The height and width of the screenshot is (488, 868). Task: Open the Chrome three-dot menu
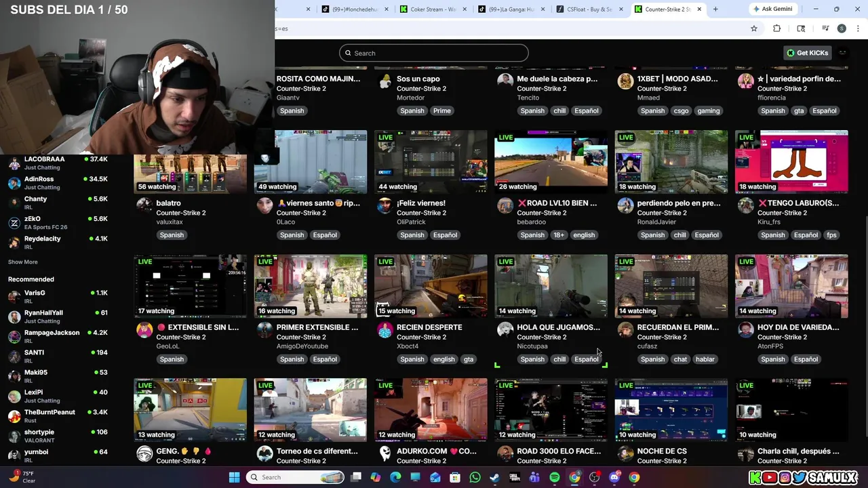859,28
